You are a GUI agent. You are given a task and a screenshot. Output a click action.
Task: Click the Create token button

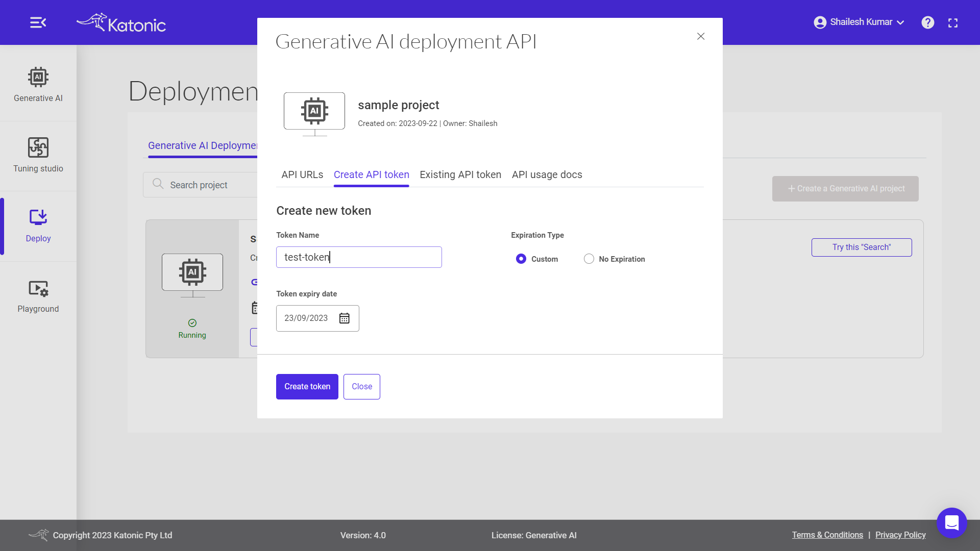coord(307,386)
